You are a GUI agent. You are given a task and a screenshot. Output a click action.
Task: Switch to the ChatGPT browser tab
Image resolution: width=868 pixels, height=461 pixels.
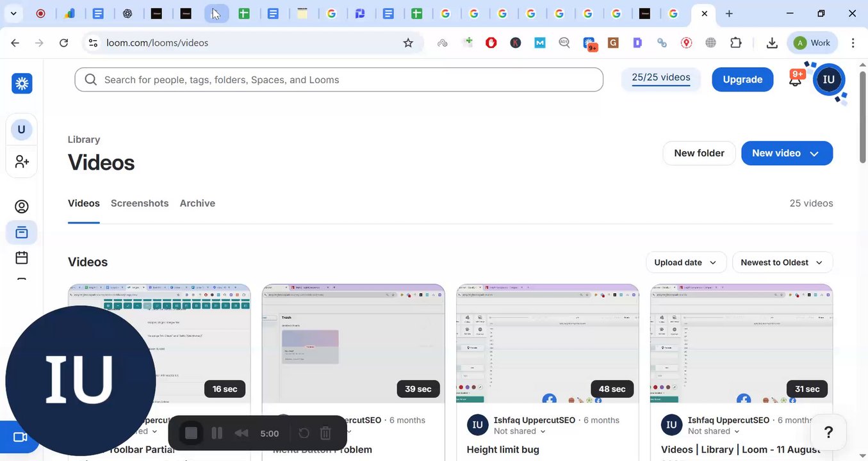(127, 13)
